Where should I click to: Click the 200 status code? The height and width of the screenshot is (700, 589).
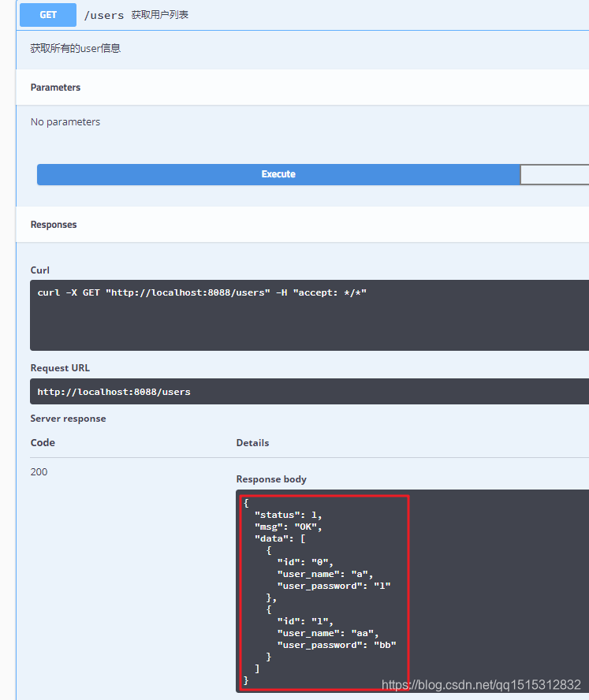pyautogui.click(x=39, y=472)
